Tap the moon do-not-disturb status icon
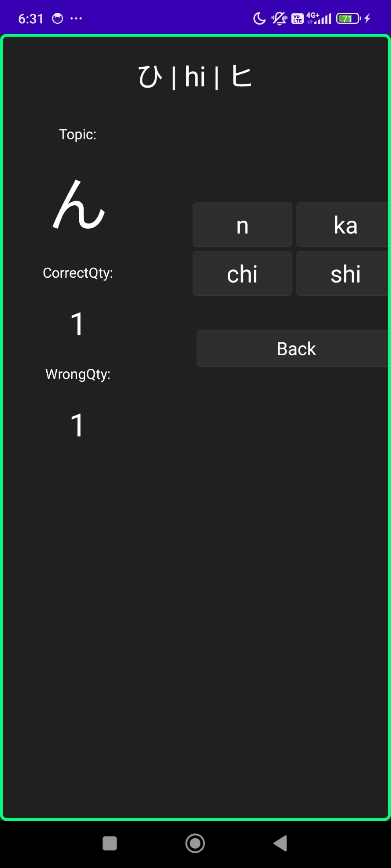This screenshot has height=868, width=391. pos(259,18)
